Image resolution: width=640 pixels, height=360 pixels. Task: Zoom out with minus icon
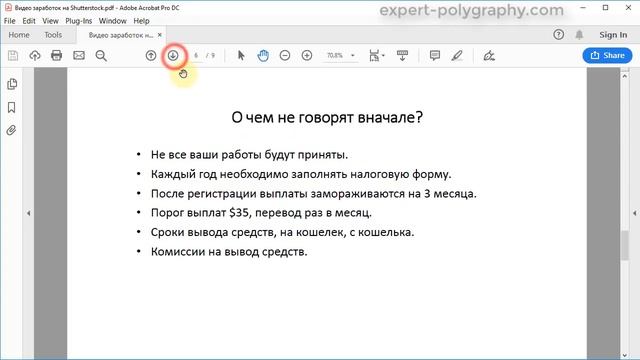click(x=285, y=56)
